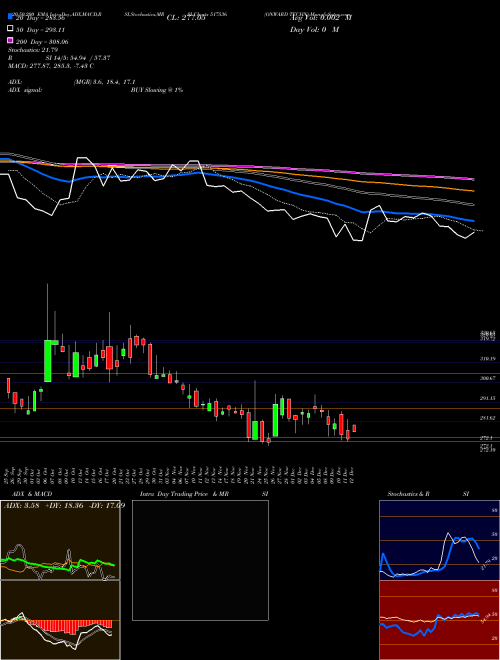500x660 pixels.
Task: Click the 'ADX signal:' label
Action: pos(25,90)
